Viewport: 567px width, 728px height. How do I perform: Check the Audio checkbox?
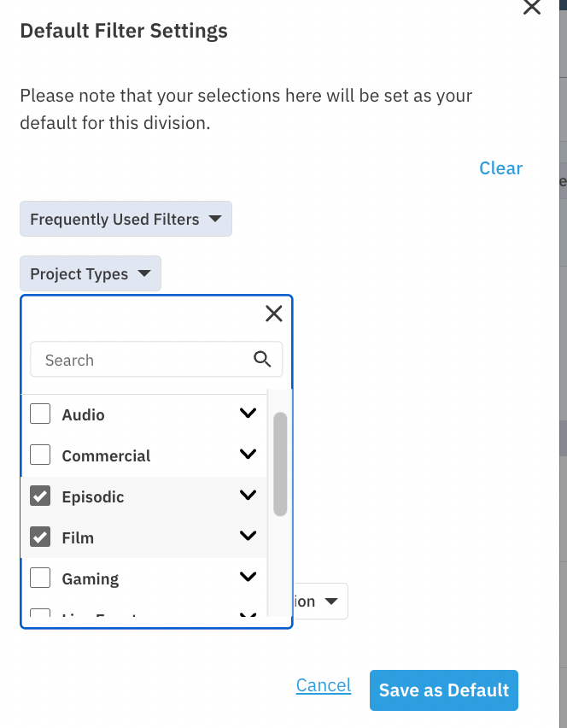[x=40, y=414]
